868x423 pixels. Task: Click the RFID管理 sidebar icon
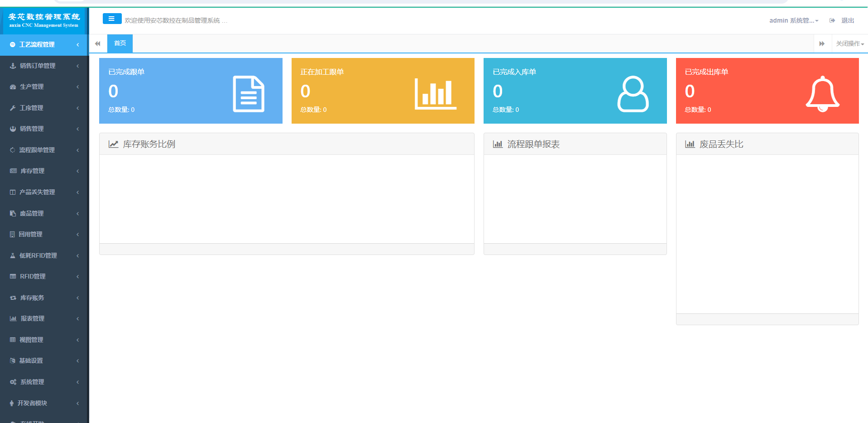click(13, 276)
